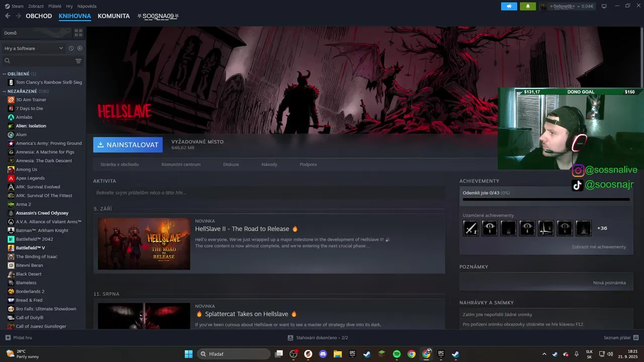Screen dimensions: 644x362
Task: Open the green notifications bell
Action: (528, 6)
